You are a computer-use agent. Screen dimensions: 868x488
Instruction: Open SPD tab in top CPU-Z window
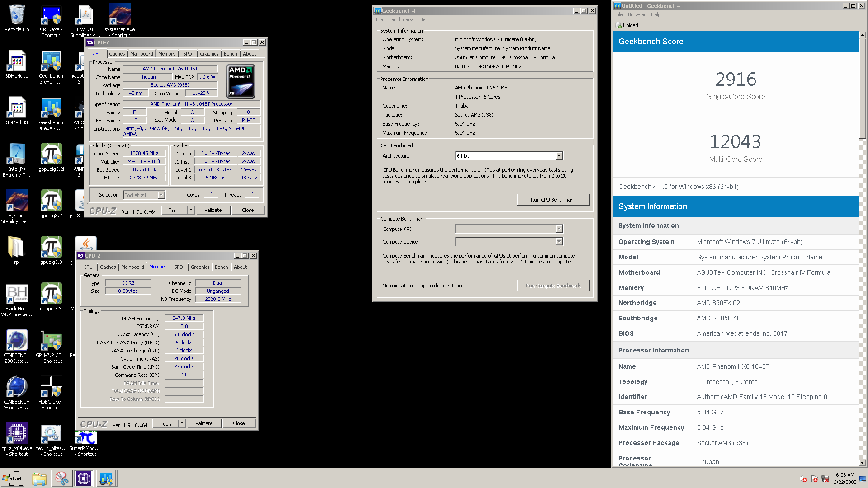coord(188,54)
